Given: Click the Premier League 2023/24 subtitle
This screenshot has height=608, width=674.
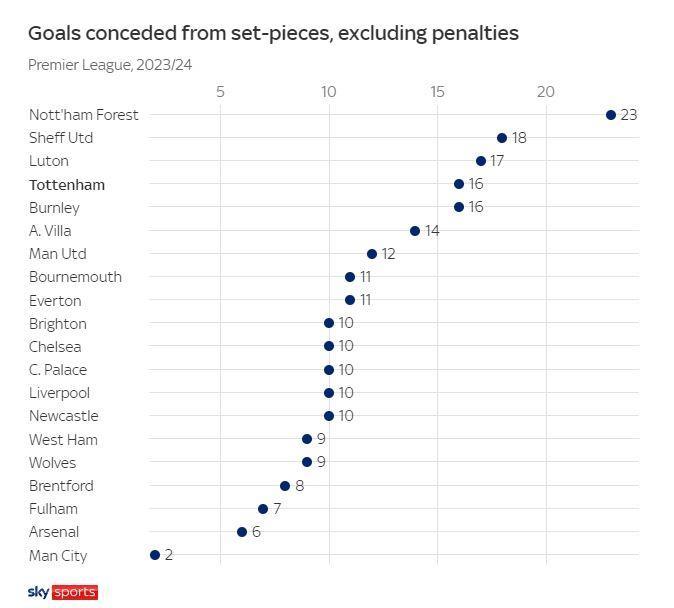Looking at the screenshot, I should point(110,65).
